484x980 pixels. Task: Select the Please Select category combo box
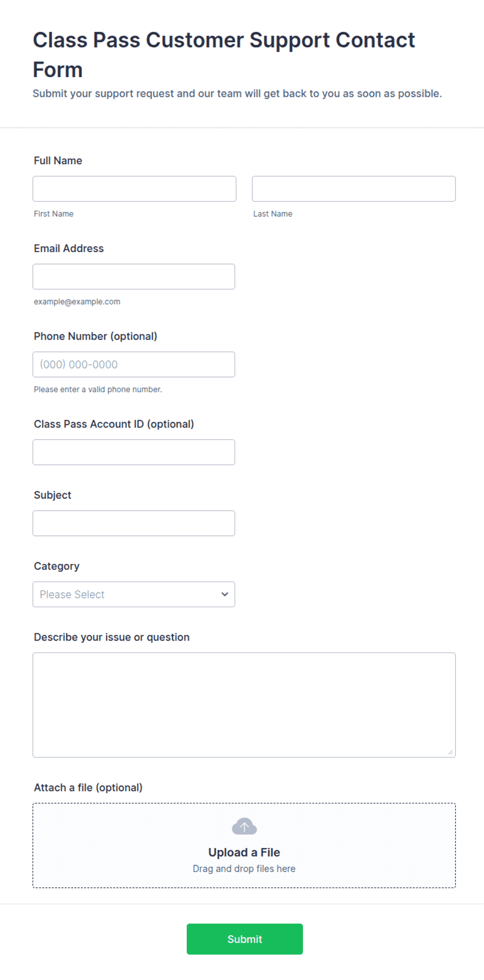click(x=134, y=594)
